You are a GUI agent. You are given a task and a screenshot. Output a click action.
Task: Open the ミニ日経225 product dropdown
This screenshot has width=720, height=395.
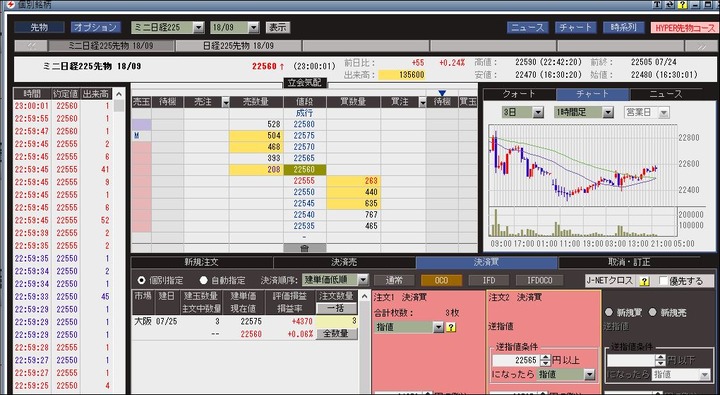point(198,28)
